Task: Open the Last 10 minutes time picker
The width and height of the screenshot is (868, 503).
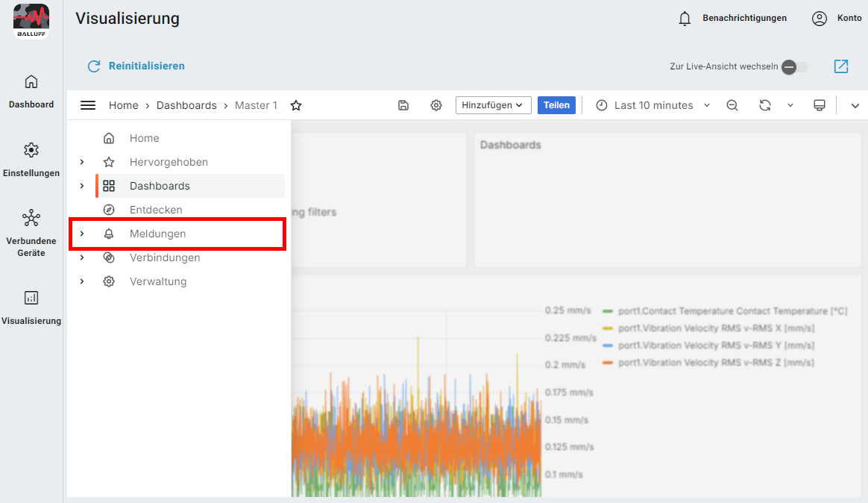Action: pyautogui.click(x=652, y=105)
